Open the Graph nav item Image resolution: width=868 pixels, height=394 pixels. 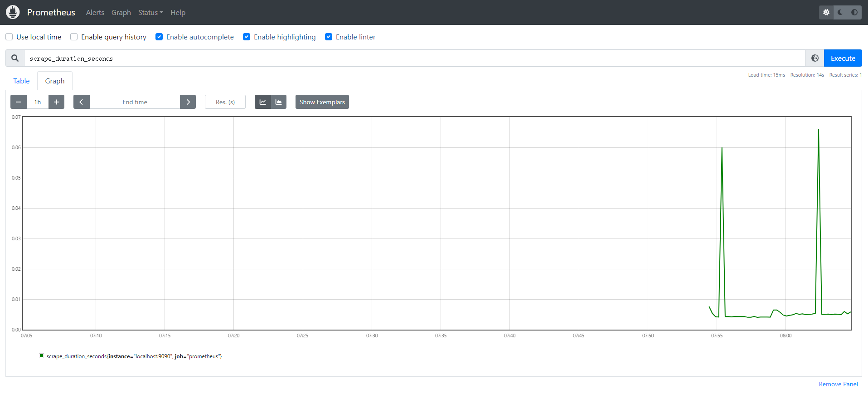(x=121, y=13)
